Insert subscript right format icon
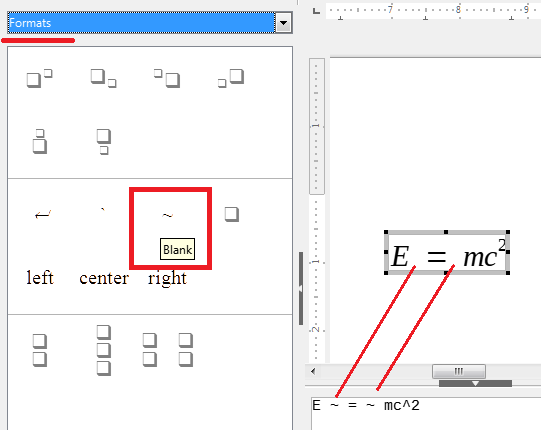Screen dimensions: 541x430 104,78
